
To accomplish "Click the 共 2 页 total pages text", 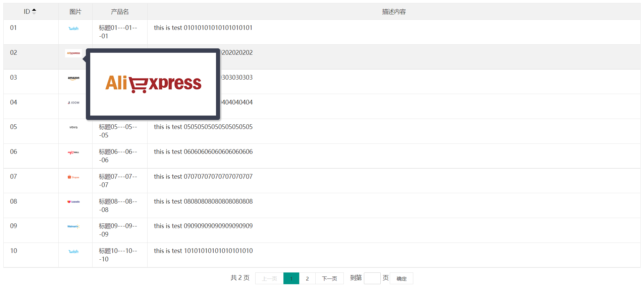I will pos(240,278).
